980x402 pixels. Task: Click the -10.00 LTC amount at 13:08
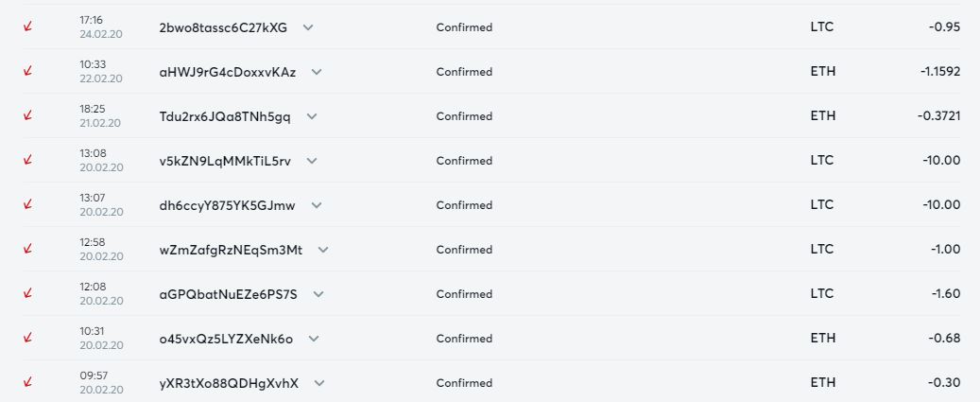(941, 161)
